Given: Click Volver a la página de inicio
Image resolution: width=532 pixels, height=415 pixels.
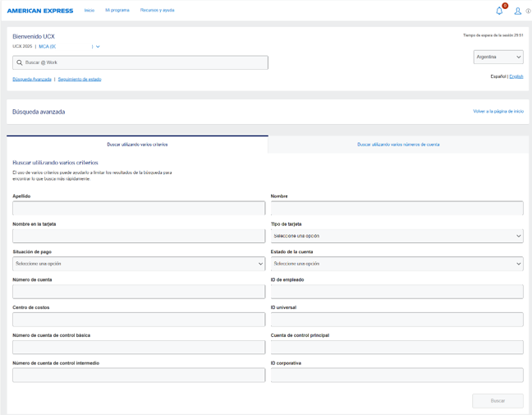Looking at the screenshot, I should (x=498, y=111).
